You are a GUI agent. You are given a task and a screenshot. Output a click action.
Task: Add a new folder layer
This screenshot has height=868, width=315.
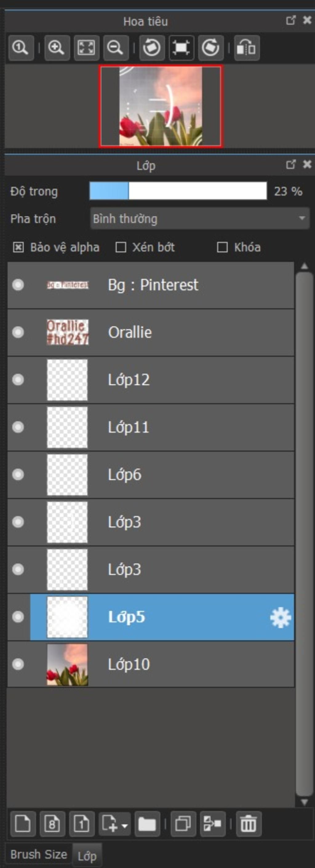147,824
